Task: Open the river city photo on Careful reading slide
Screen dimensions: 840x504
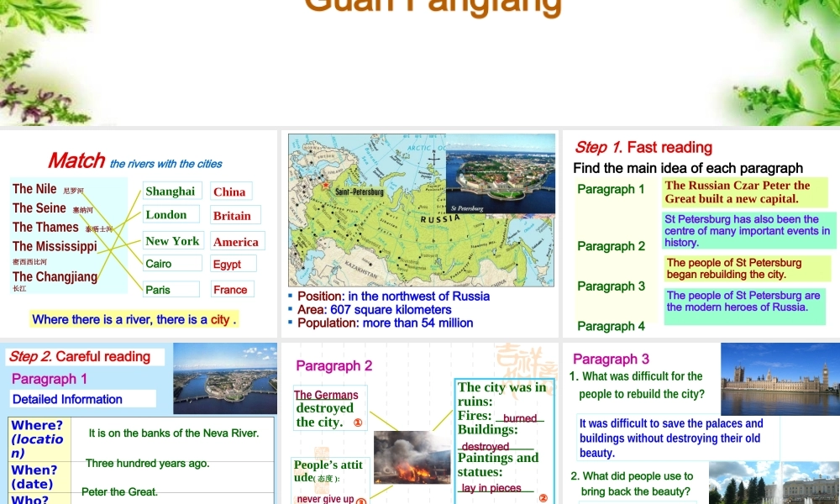Action: pyautogui.click(x=225, y=379)
